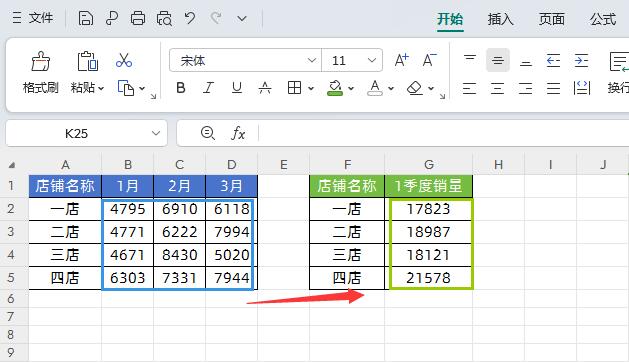
Task: Expand the fill color dropdown arrow
Action: 351,88
